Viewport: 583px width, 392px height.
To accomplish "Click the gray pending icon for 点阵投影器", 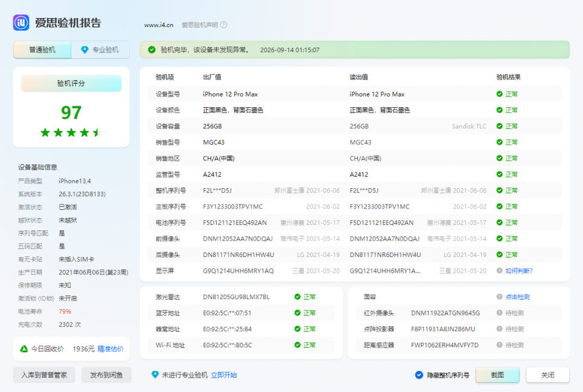I will point(500,329).
